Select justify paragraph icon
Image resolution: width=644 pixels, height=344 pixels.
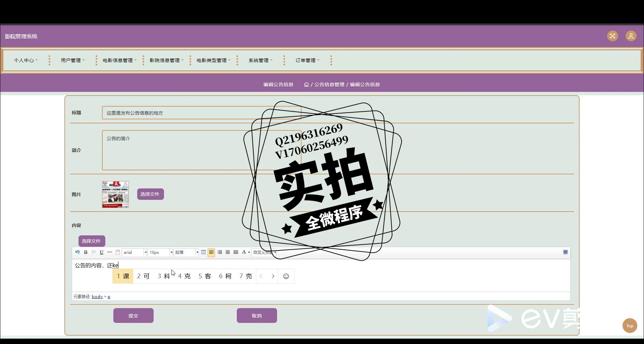(236, 252)
